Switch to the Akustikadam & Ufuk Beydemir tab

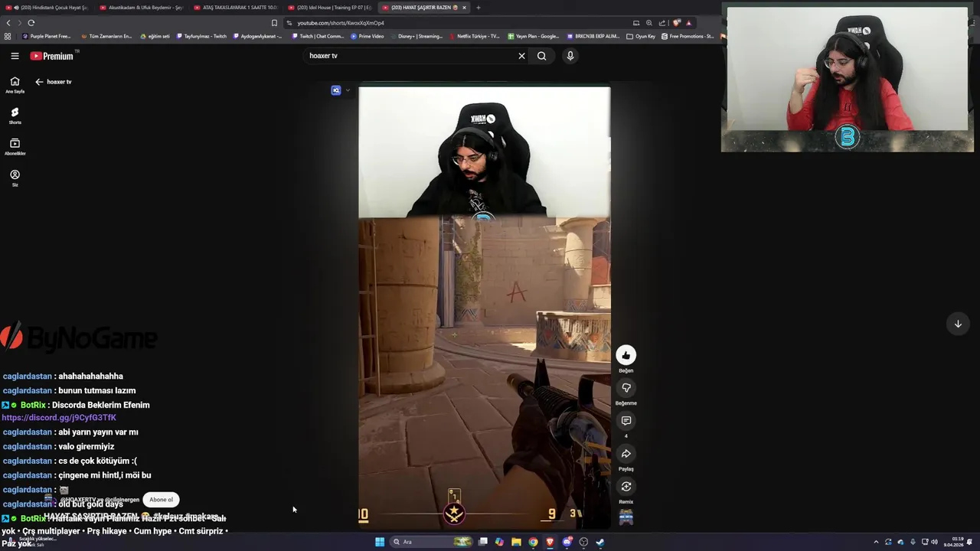click(x=142, y=8)
